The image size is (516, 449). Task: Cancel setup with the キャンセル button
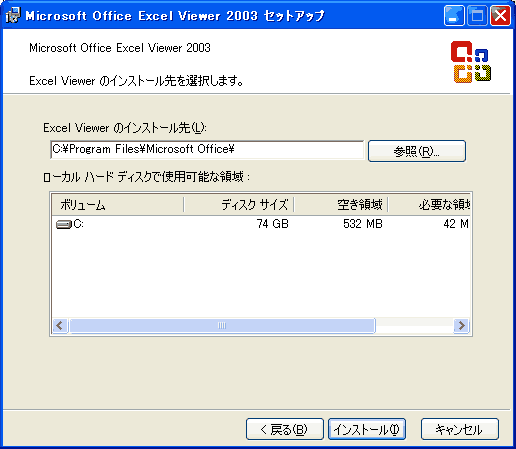pyautogui.click(x=460, y=429)
